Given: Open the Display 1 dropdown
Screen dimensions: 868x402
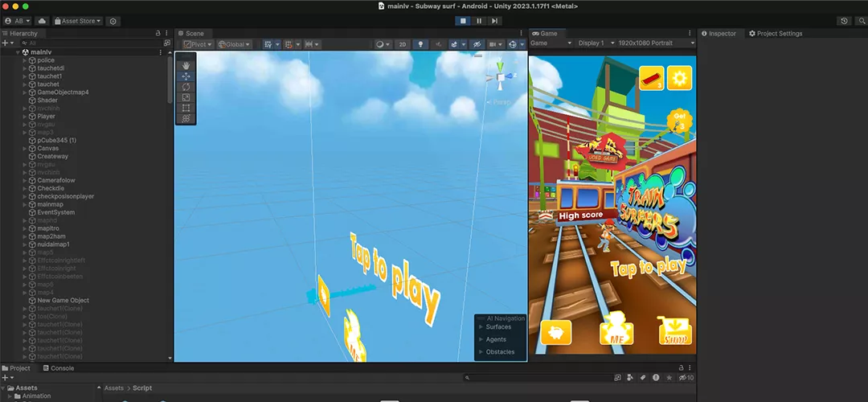Looking at the screenshot, I should pos(595,43).
